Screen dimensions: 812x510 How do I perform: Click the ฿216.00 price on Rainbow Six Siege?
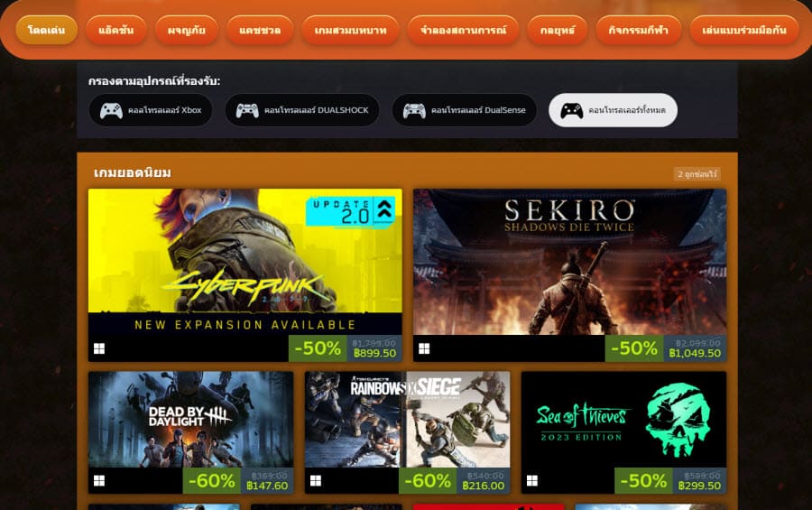[484, 486]
